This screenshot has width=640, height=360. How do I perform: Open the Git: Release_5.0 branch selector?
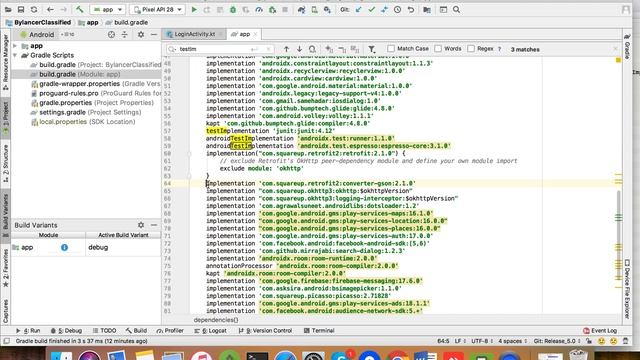(557, 341)
